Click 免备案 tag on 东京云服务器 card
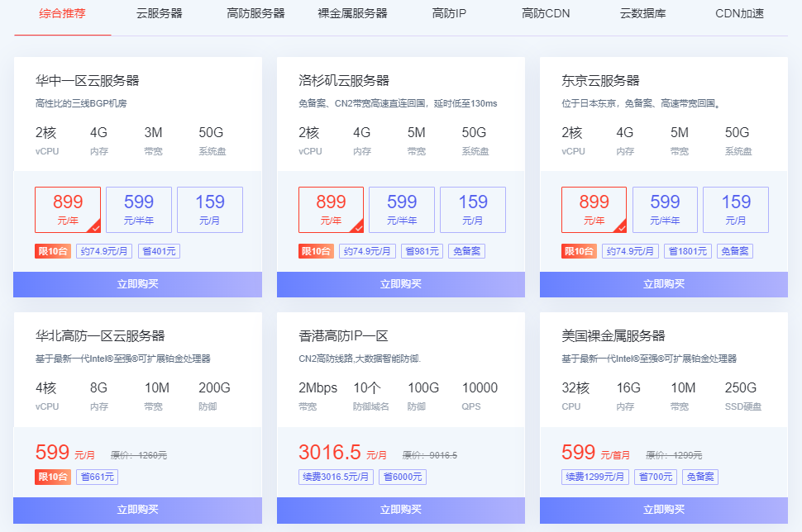 pos(735,251)
